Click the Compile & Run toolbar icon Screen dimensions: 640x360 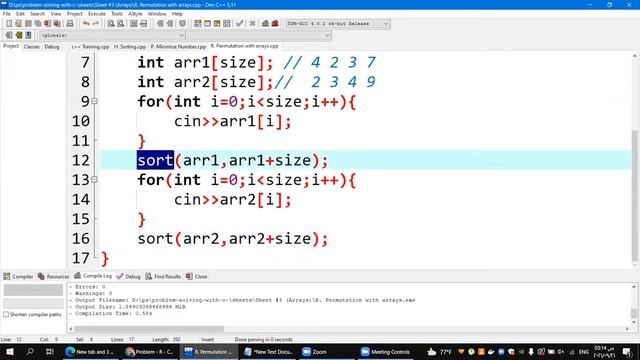pos(217,24)
